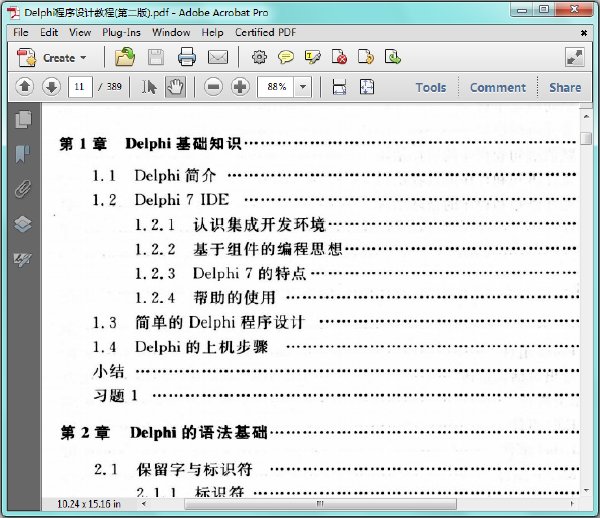Click the '2.1 保留字与标识符' entry
The height and width of the screenshot is (518, 600).
click(173, 469)
